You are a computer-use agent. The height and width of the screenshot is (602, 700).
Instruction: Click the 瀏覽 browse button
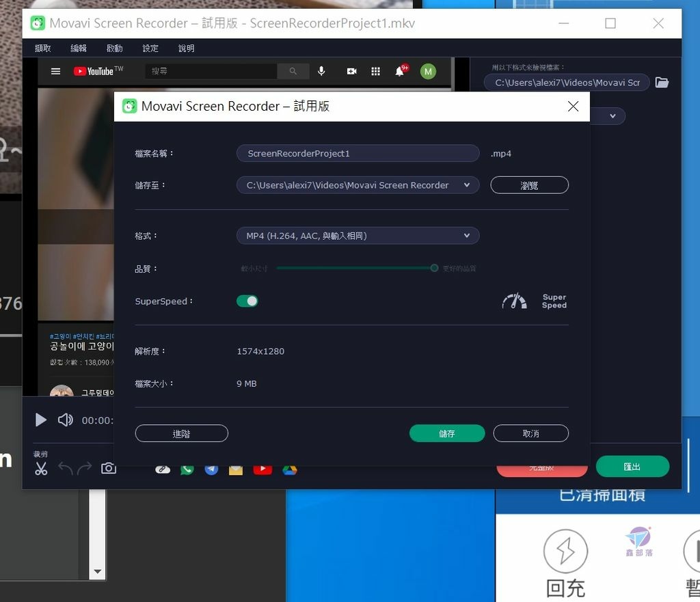(x=529, y=185)
